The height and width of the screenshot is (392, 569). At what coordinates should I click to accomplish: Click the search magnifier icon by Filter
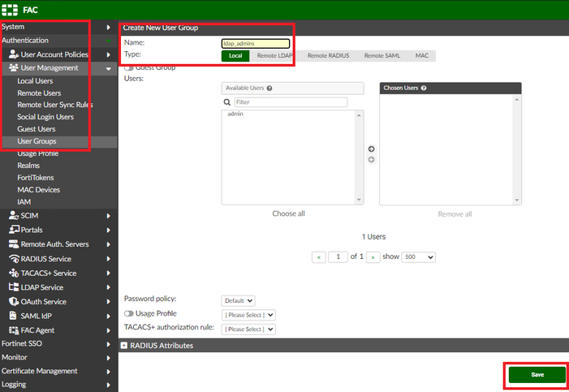coord(227,102)
